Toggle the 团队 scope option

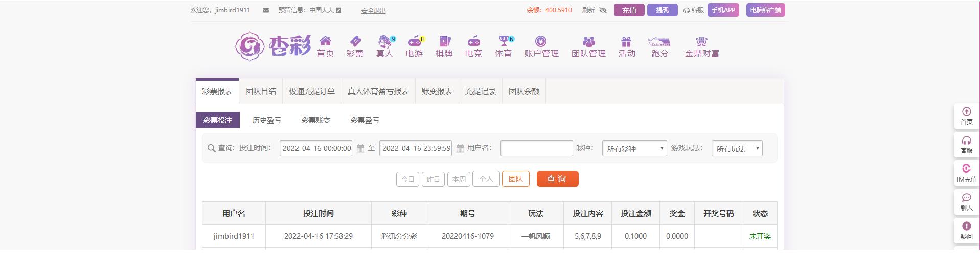(516, 179)
